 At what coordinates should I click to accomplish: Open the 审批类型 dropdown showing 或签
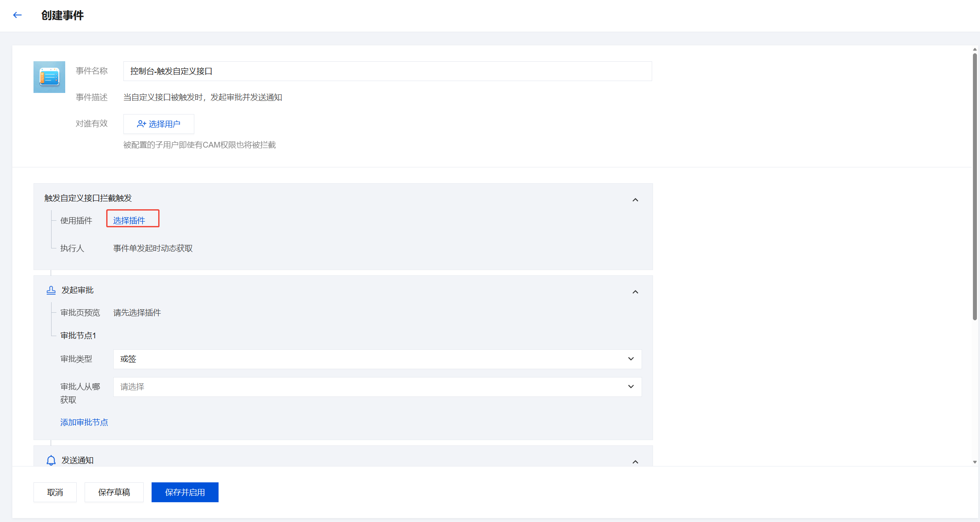377,359
